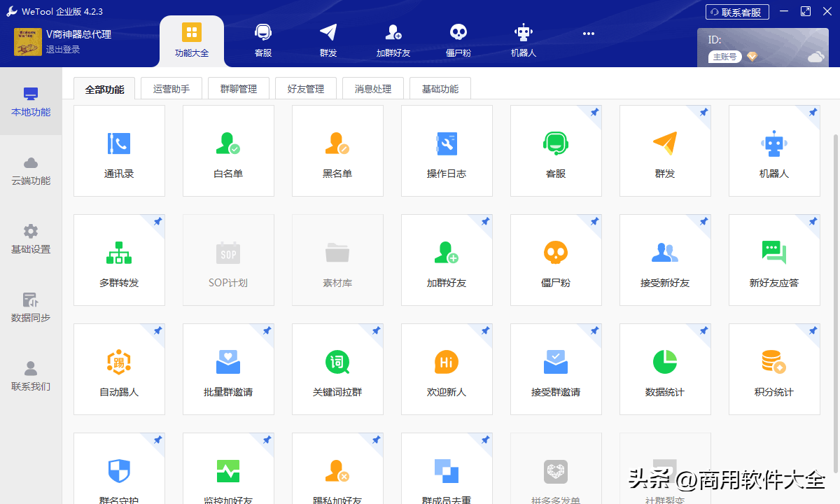Open the 群聊管理 tab

[239, 88]
